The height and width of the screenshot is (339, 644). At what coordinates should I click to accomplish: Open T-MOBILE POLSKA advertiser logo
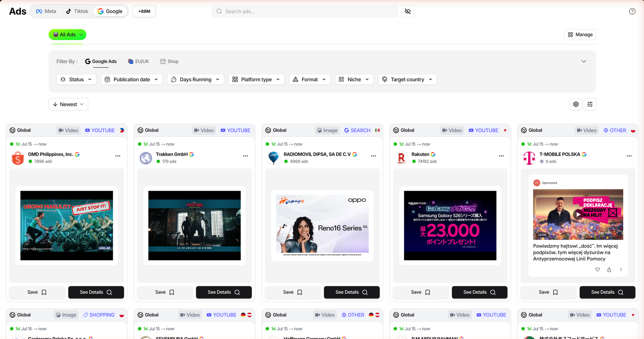click(x=529, y=158)
